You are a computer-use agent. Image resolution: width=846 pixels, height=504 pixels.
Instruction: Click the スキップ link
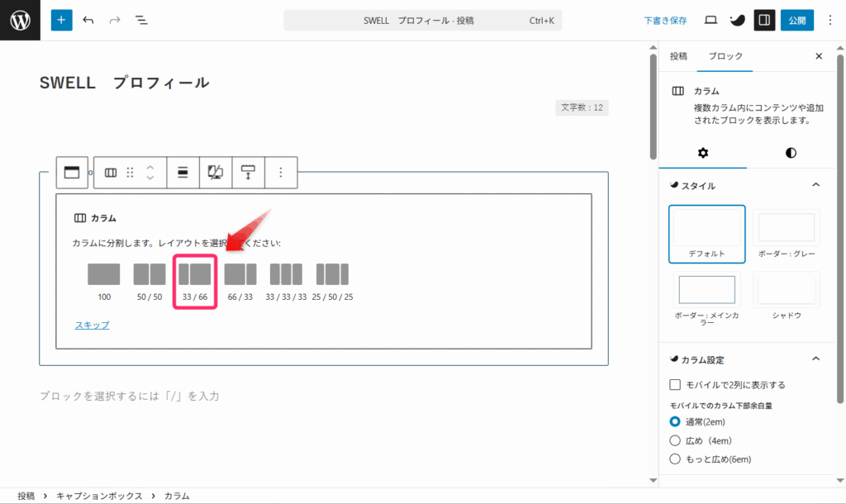coord(92,325)
